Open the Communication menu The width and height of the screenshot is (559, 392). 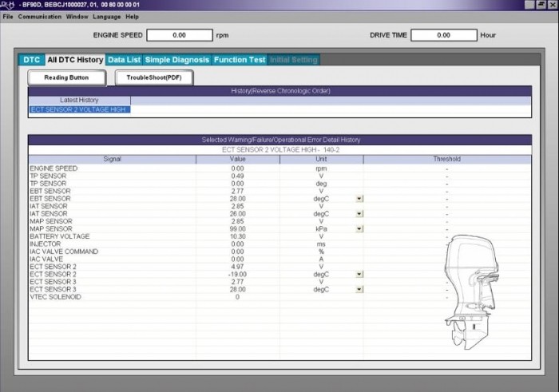tap(40, 16)
